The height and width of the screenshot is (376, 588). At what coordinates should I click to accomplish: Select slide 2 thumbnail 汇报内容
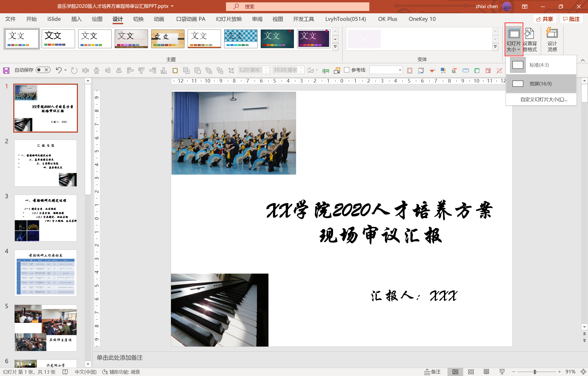click(x=46, y=163)
